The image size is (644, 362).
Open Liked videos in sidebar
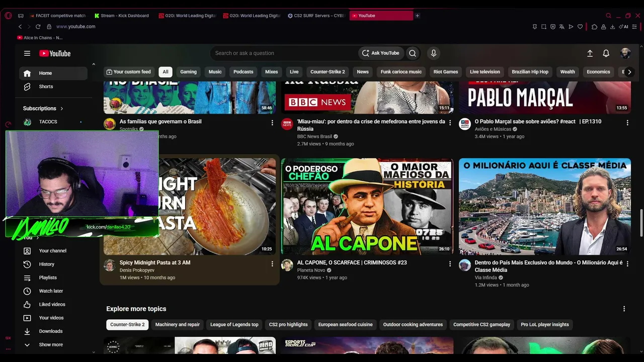tap(53, 305)
